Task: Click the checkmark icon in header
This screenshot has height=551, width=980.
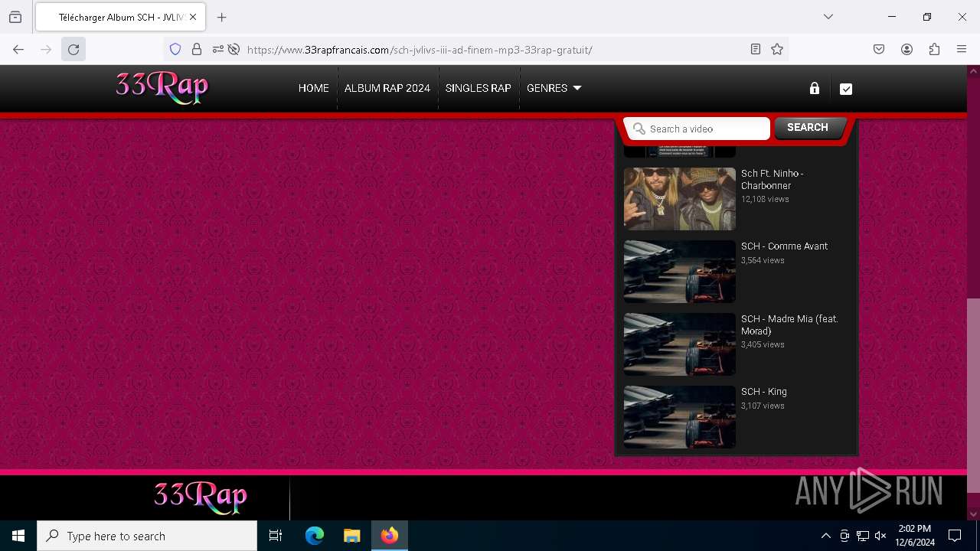Action: coord(846,89)
